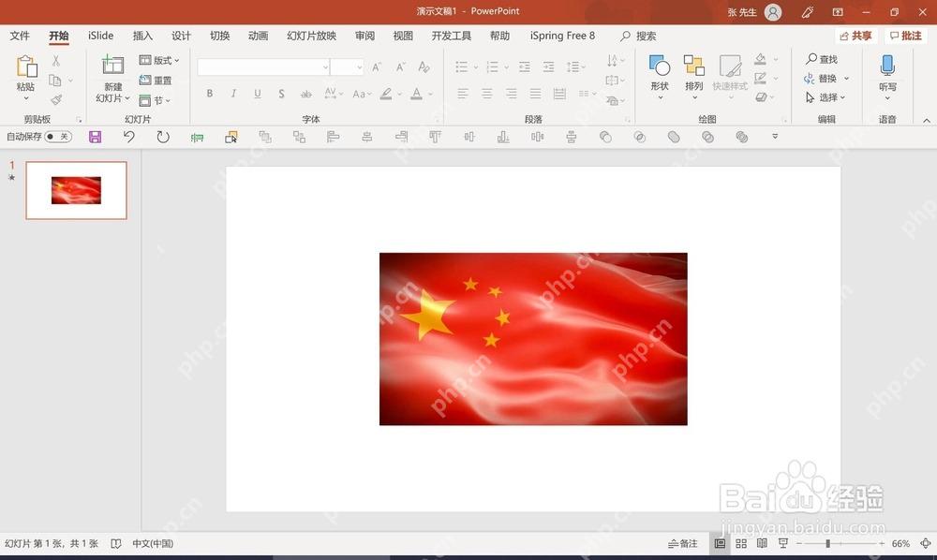Open the iSpring Free 8 tab
The height and width of the screenshot is (560, 937).
click(562, 36)
